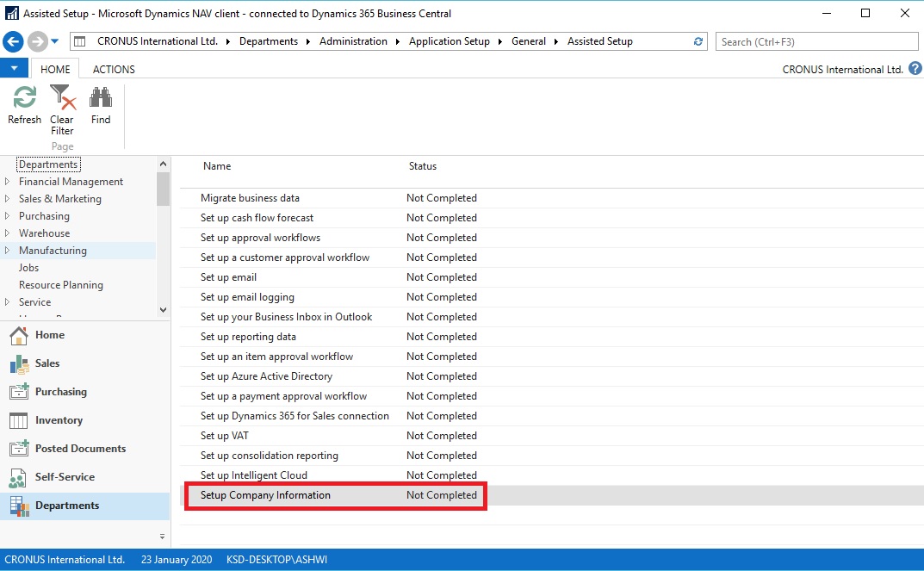The height and width of the screenshot is (571, 924).
Task: Open Home in the navigation pane
Action: pyautogui.click(x=49, y=335)
